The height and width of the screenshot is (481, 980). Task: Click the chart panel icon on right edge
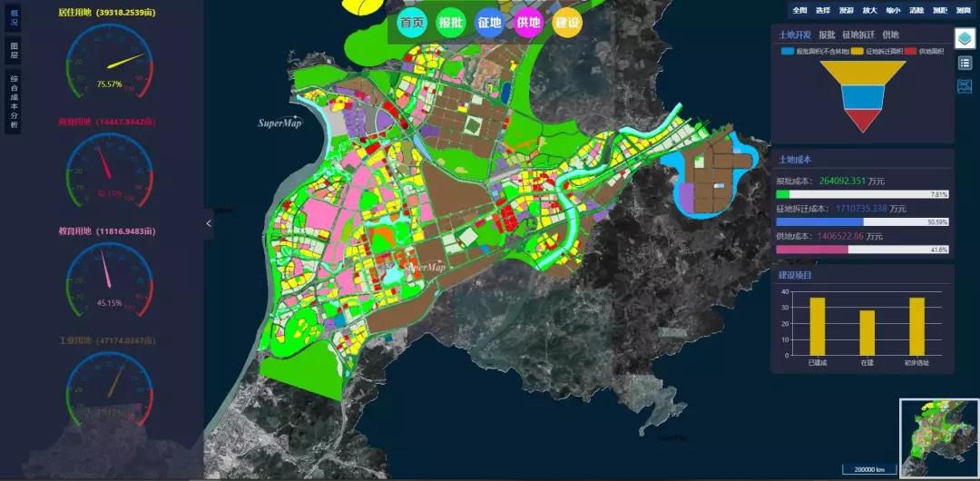965,86
